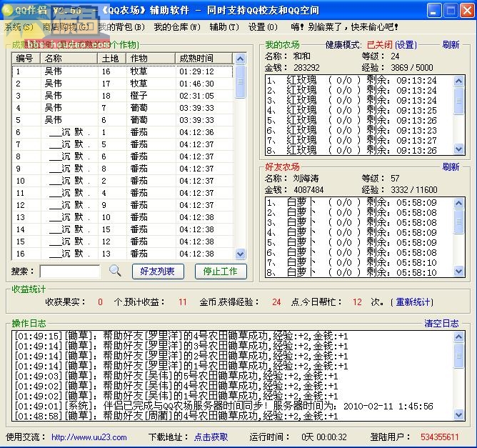Screen dimensions: 477x448
Task: Click the 好友列表 button
Action: [158, 272]
